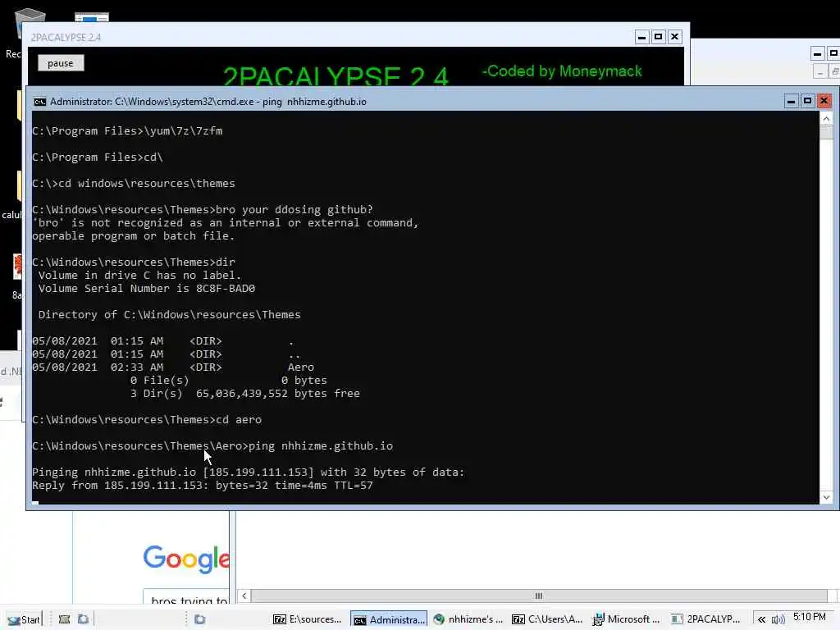
Task: Click the horizontal scrollbar thumb at bottom
Action: pos(539,596)
